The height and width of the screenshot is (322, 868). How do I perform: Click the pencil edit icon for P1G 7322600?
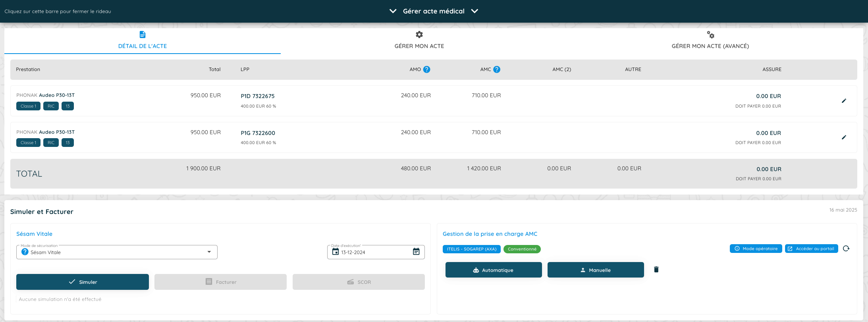tap(844, 137)
